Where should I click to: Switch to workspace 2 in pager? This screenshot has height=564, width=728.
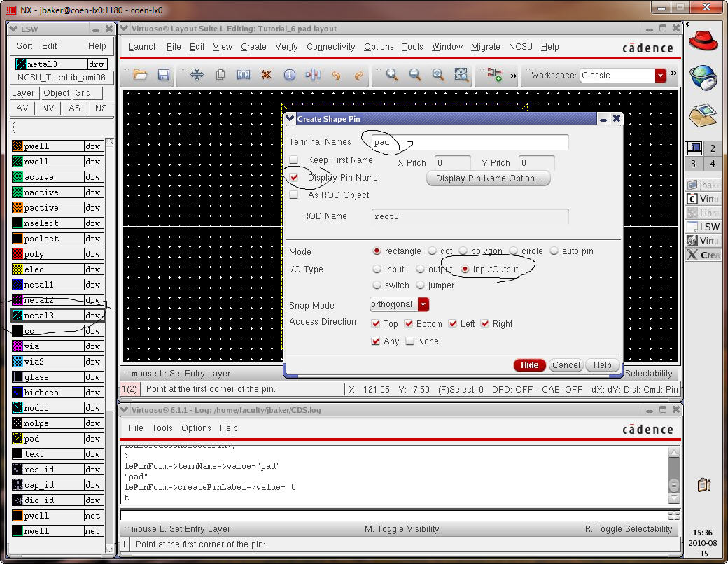(713, 148)
